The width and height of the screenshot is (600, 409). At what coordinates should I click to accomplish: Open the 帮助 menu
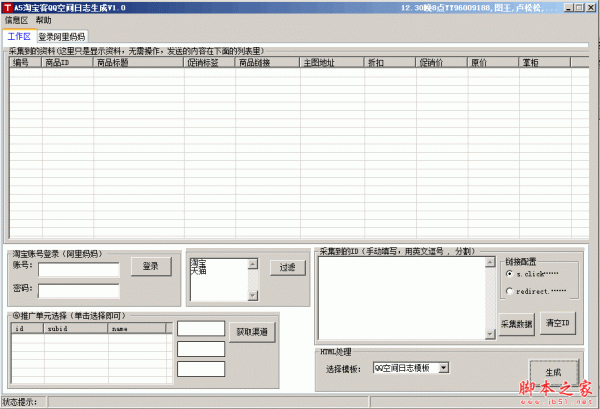tap(43, 20)
